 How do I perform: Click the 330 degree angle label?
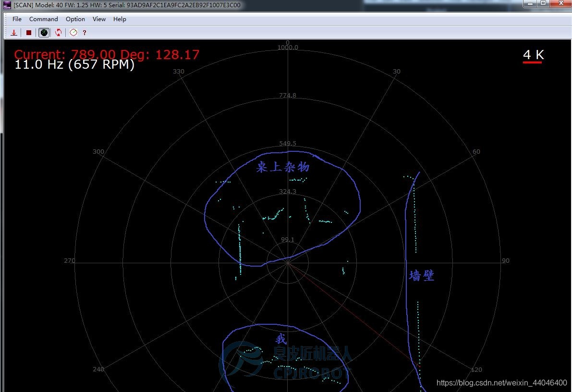point(178,72)
